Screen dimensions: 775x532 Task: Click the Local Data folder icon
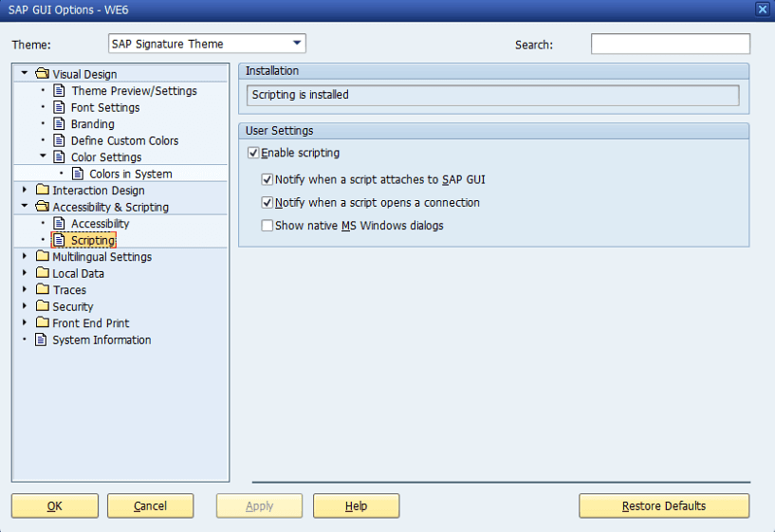pyautogui.click(x=43, y=273)
